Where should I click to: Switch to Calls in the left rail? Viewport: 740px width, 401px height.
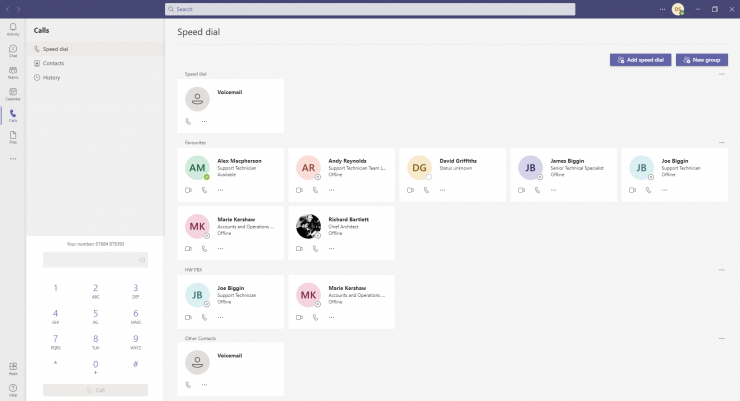point(13,116)
